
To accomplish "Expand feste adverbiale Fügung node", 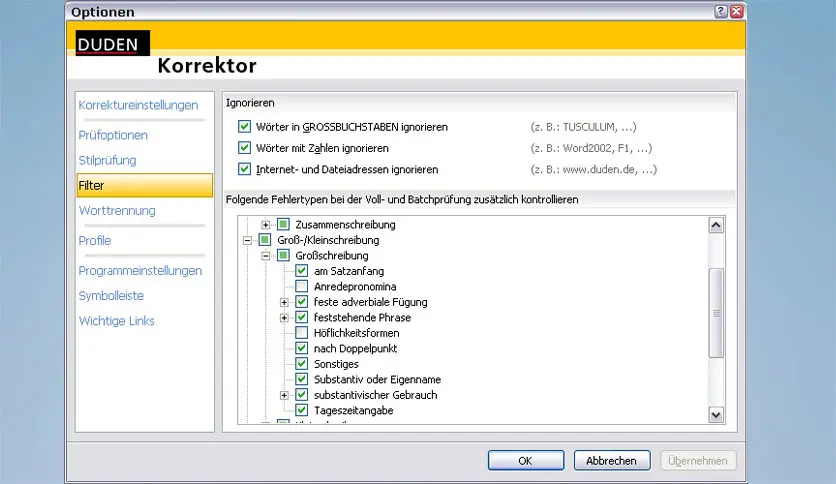I will pos(284,302).
